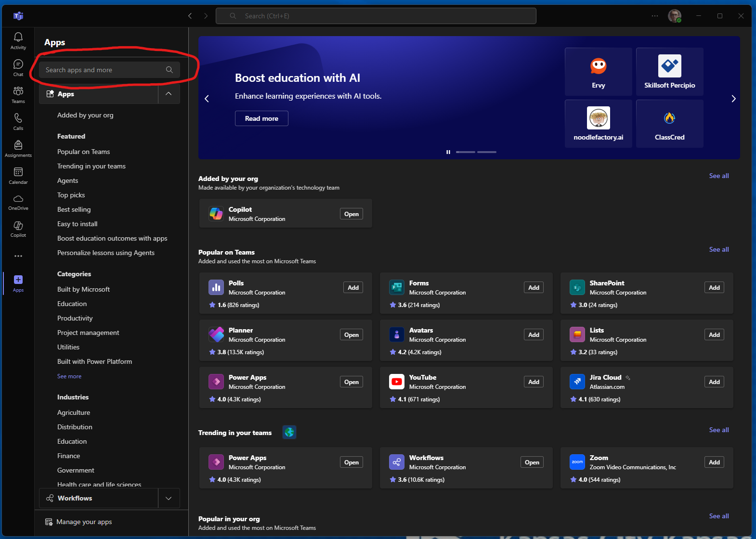The height and width of the screenshot is (539, 756).
Task: Click the Polls app icon
Action: (216, 287)
